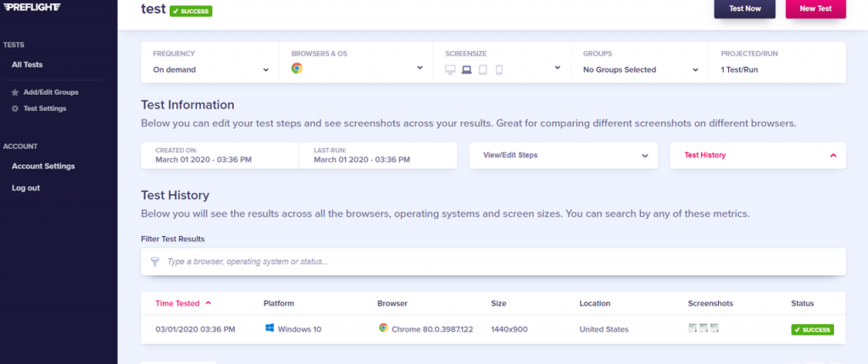The height and width of the screenshot is (364, 868).
Task: Open the All Tests page
Action: point(27,64)
